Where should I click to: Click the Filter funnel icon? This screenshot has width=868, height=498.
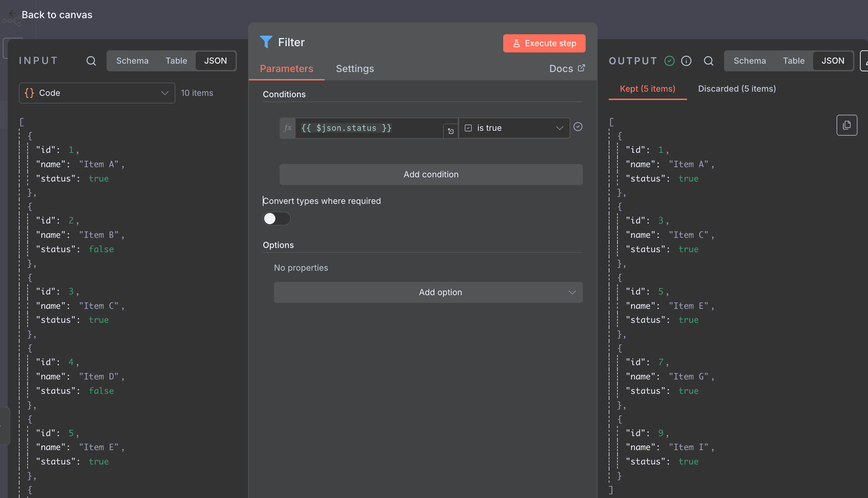266,42
